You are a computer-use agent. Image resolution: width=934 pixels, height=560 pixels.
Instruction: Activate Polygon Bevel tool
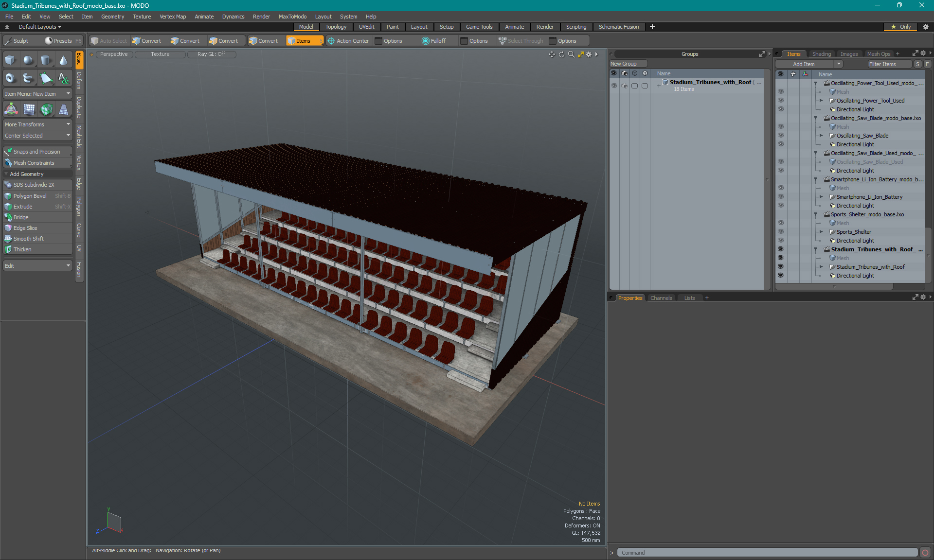click(x=37, y=196)
